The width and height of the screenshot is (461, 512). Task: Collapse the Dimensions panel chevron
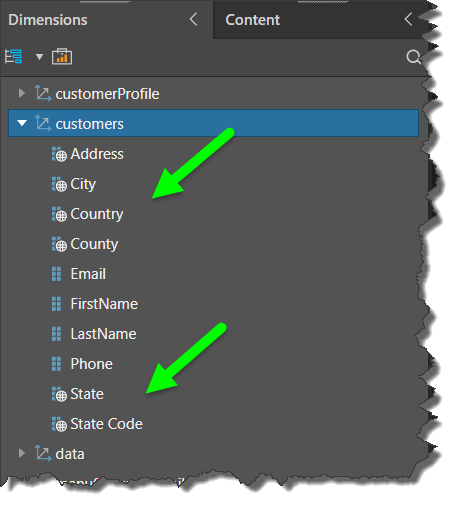(x=193, y=19)
